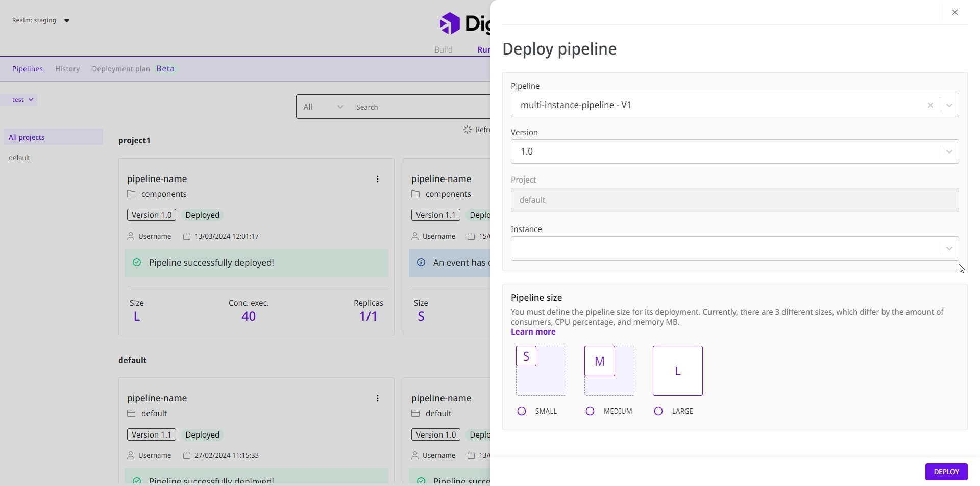Open kebab menu on default pipeline-name card

(378, 398)
